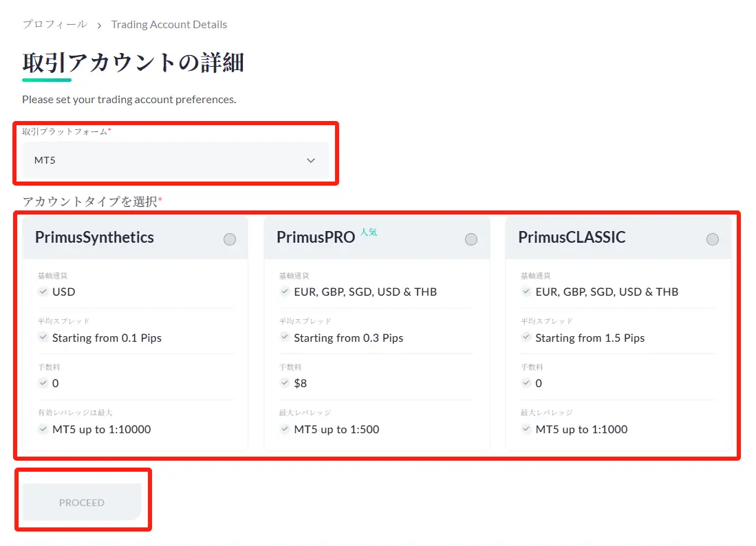Click checkmark beside MT5 up to 1:10000

(43, 429)
